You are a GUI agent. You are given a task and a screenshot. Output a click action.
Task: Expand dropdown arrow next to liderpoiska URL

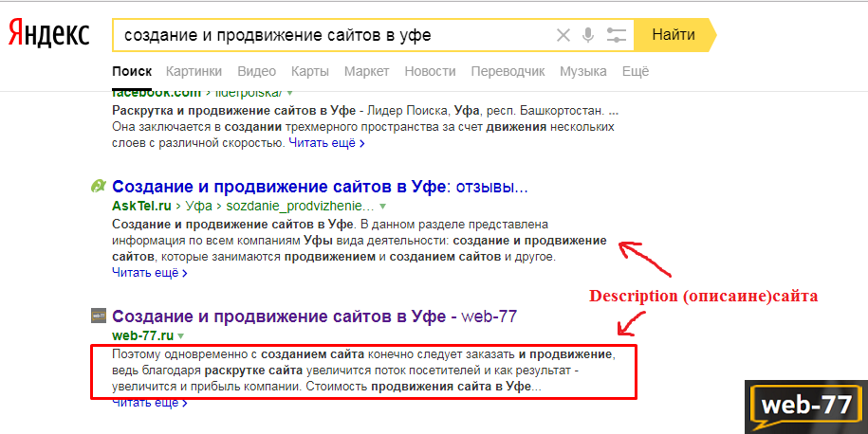coord(289,94)
